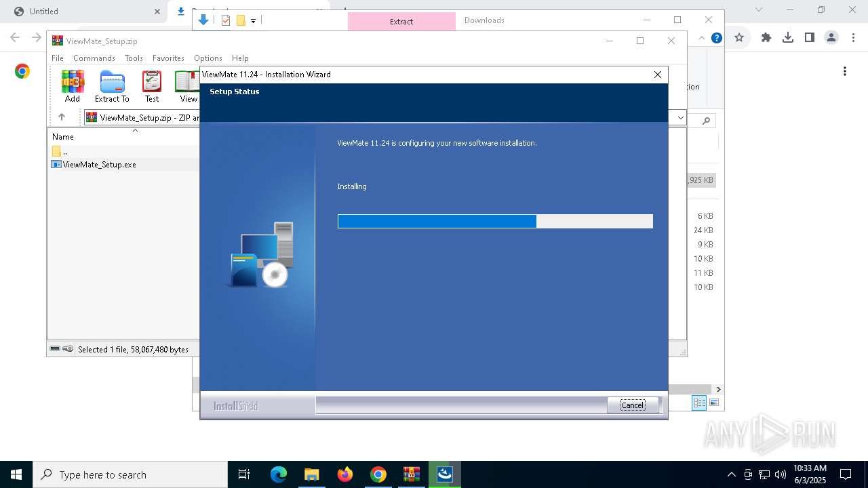Image resolution: width=868 pixels, height=488 pixels.
Task: Open Microsoft Edge from the taskbar
Action: [279, 474]
